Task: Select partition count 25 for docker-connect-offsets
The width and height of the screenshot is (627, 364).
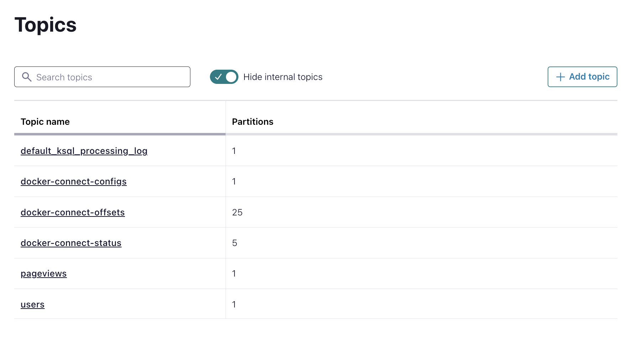Action: point(237,212)
